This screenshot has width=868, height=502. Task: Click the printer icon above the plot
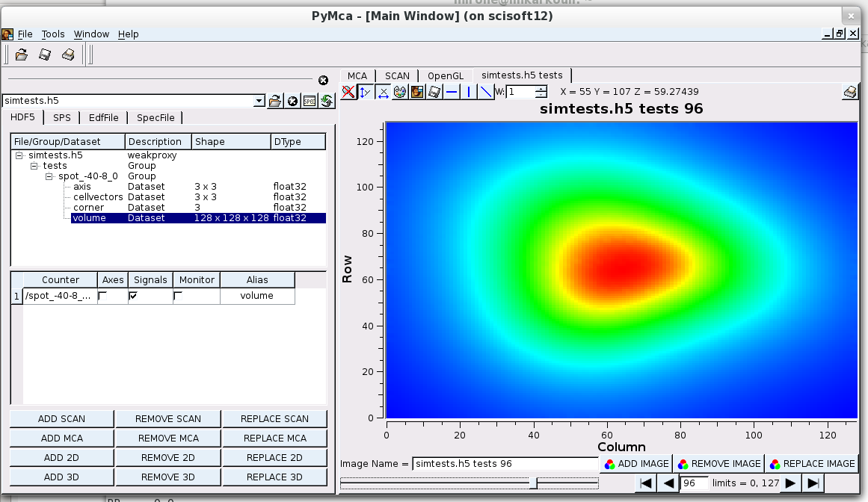(x=850, y=92)
